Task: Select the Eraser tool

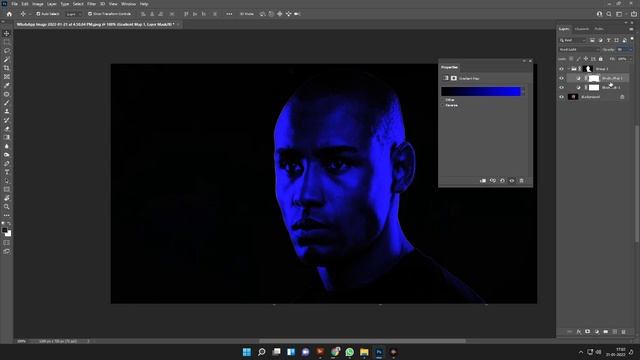Action: pyautogui.click(x=7, y=129)
